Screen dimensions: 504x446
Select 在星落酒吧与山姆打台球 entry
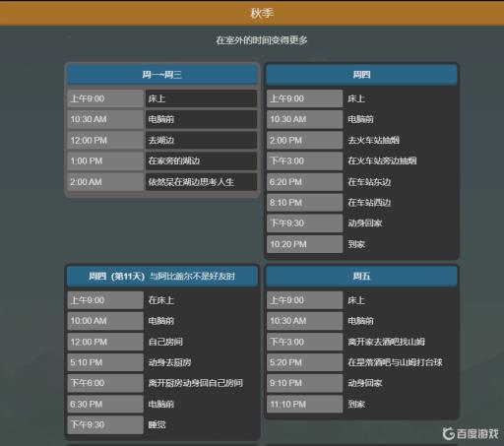395,362
